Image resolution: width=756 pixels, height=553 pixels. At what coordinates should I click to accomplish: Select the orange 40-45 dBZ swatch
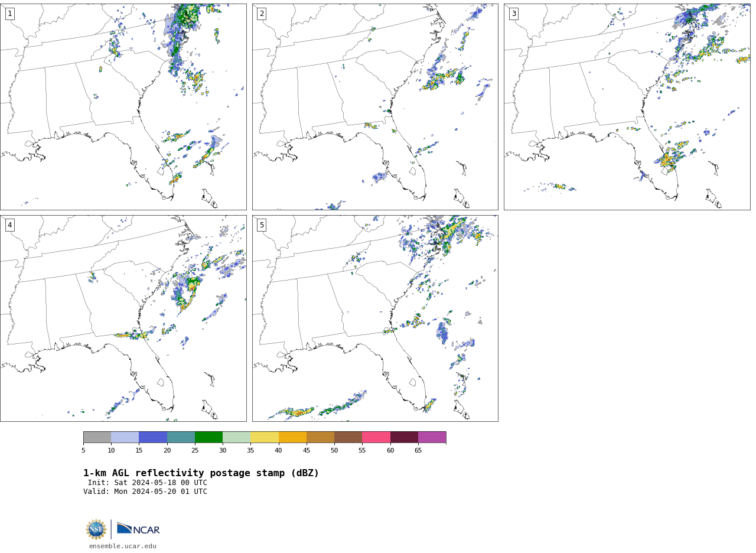[x=292, y=437]
